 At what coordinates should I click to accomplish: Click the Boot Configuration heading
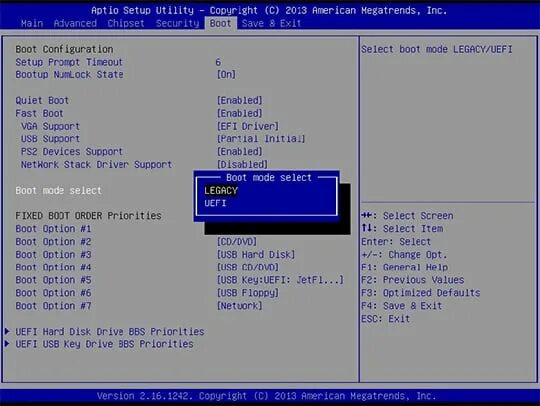64,49
